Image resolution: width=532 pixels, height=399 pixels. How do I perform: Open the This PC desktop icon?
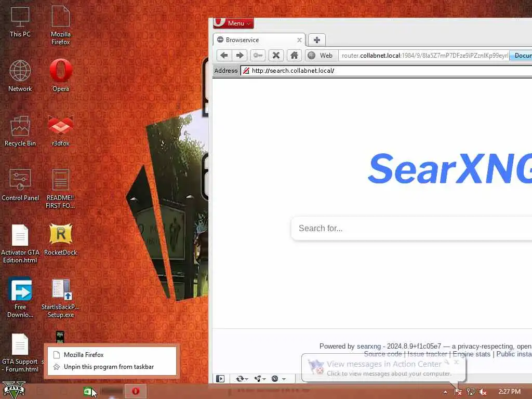[x=20, y=22]
